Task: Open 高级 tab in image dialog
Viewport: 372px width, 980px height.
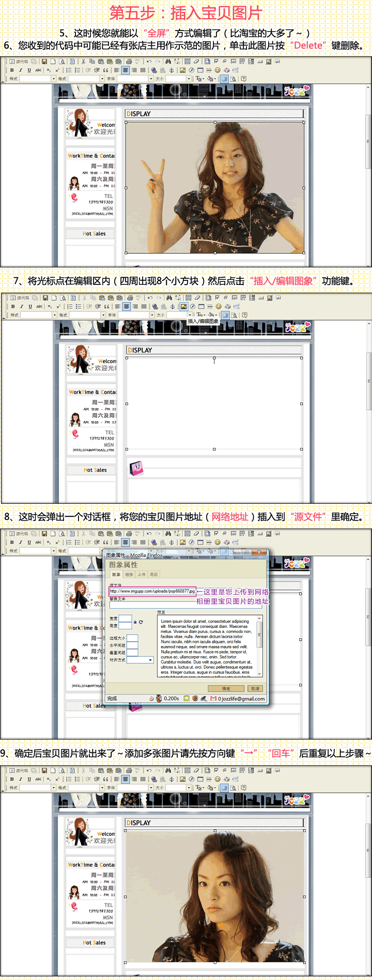Action: pyautogui.click(x=153, y=575)
